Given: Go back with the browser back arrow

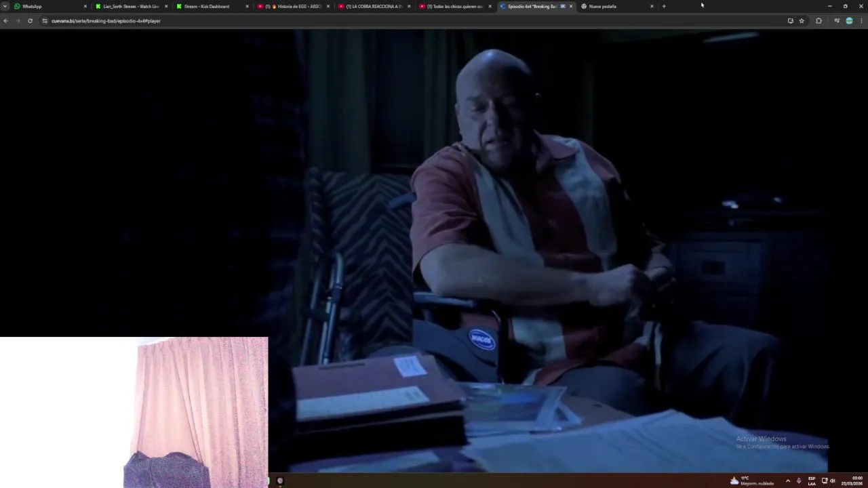Looking at the screenshot, I should click(x=5, y=21).
